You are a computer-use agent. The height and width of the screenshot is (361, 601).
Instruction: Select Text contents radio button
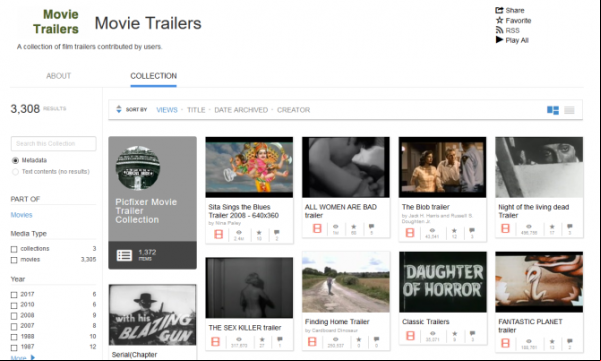coord(15,172)
